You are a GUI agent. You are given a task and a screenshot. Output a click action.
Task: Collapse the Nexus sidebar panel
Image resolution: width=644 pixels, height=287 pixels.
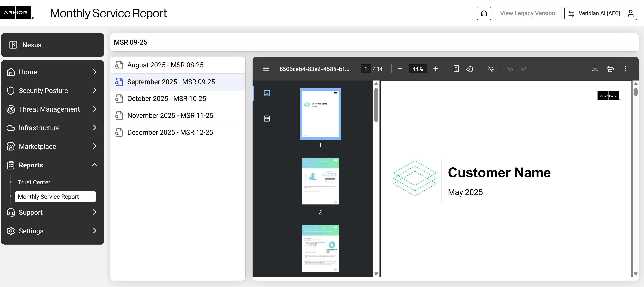click(x=13, y=45)
